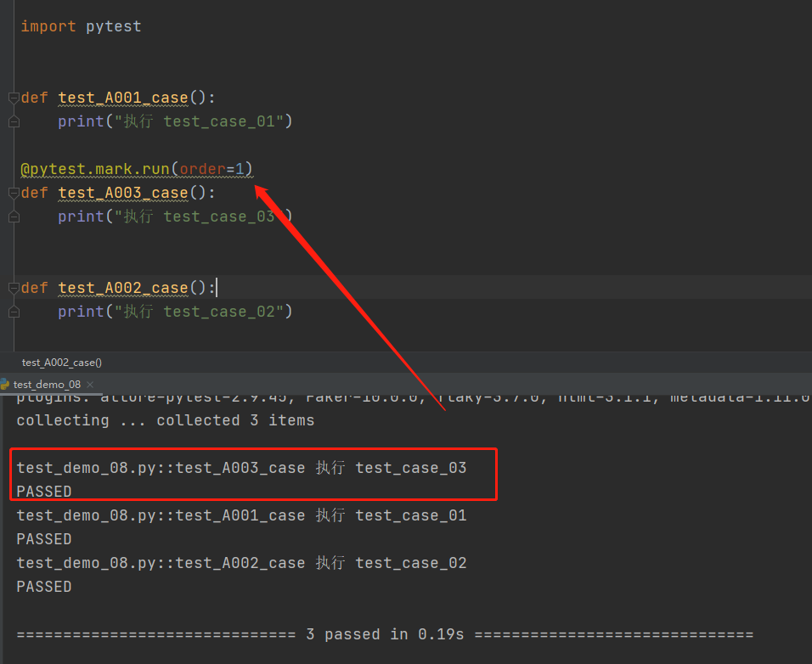Collapse the test_A002_case function fold marker
Image resolution: width=812 pixels, height=664 pixels.
point(14,288)
